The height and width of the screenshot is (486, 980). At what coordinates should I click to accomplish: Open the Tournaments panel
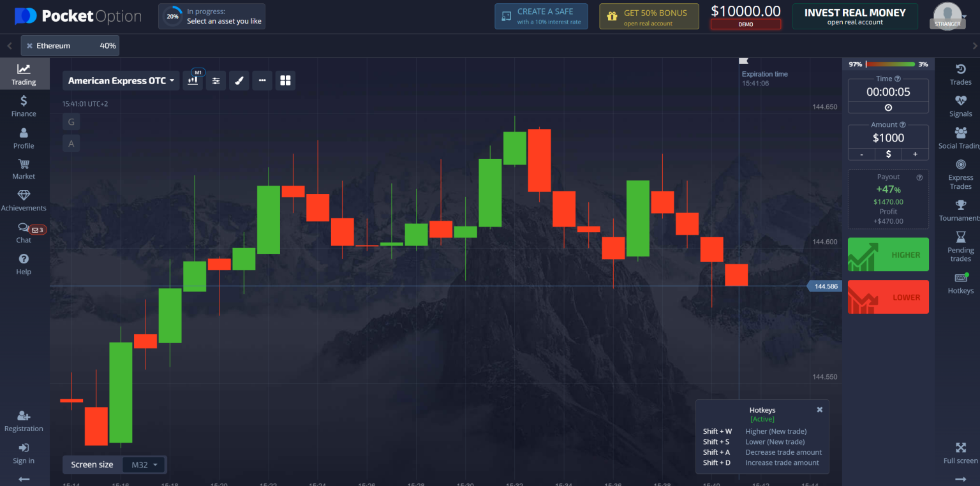(960, 210)
